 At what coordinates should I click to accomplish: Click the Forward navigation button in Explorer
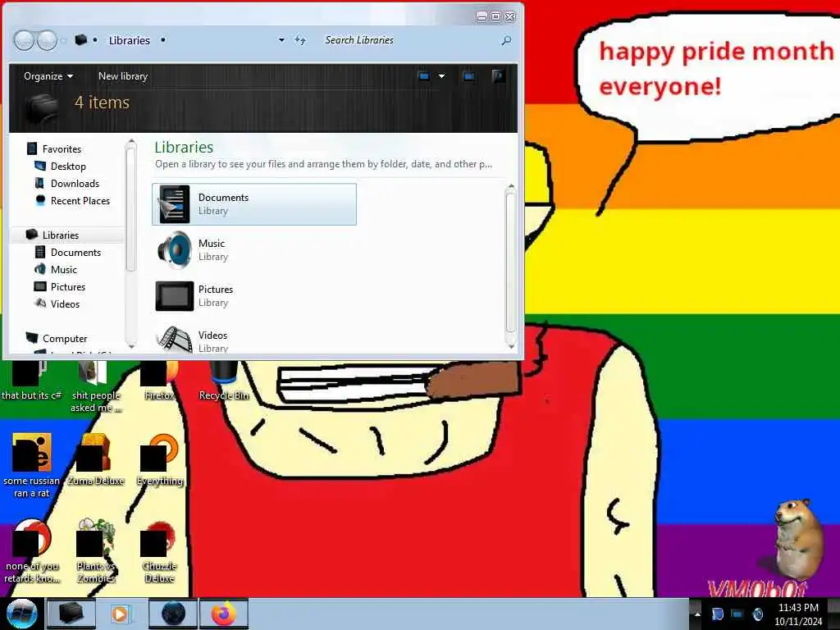(47, 40)
